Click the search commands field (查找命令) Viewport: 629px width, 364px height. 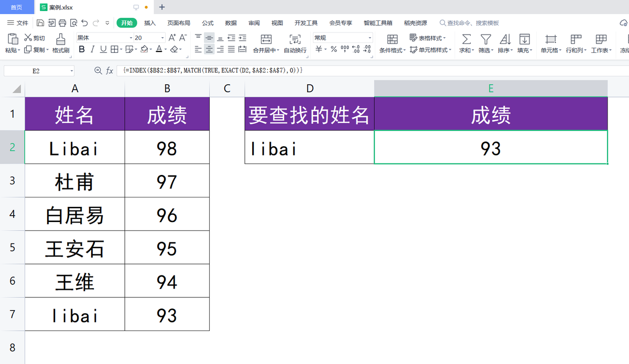[x=469, y=23]
